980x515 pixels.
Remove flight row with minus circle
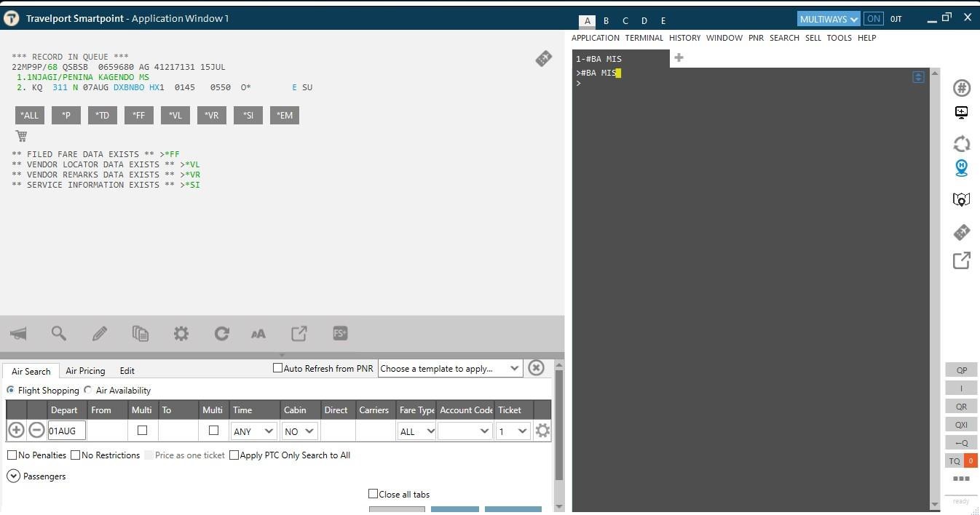pyautogui.click(x=36, y=431)
